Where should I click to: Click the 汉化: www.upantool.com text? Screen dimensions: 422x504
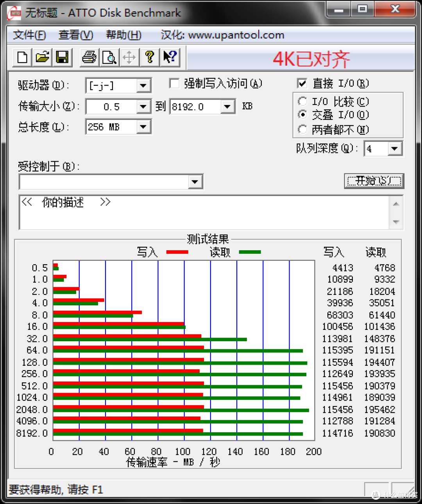(x=222, y=35)
